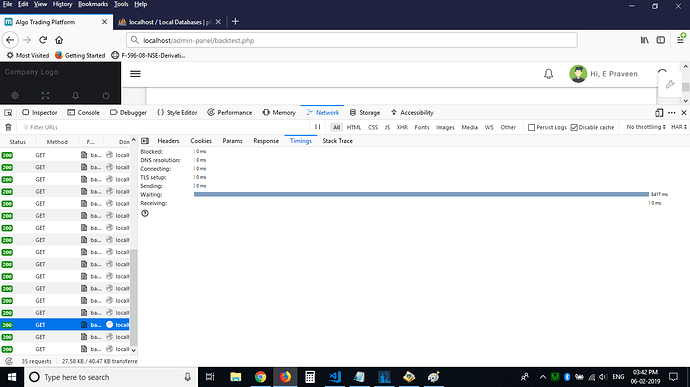The width and height of the screenshot is (690, 387).
Task: Open Calculator from the taskbar
Action: pos(310,377)
